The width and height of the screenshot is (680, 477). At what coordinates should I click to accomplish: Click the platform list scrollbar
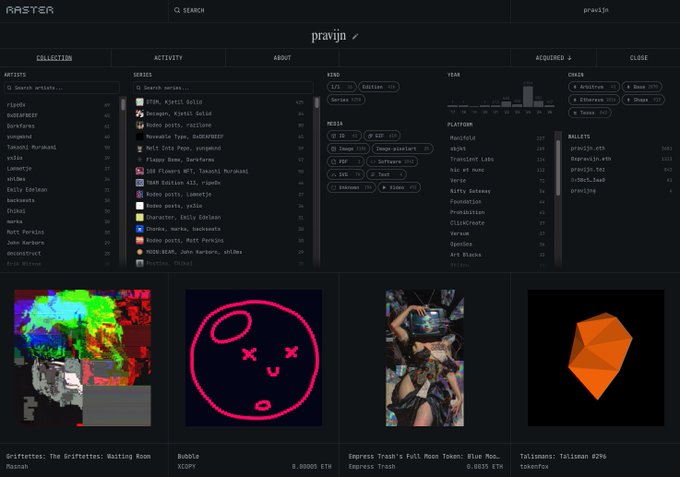point(558,167)
